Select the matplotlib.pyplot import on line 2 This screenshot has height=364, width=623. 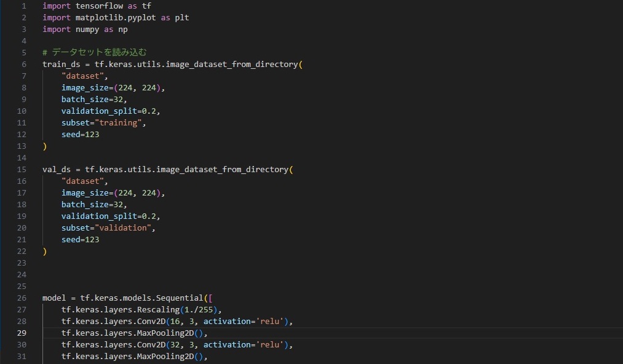tap(114, 17)
